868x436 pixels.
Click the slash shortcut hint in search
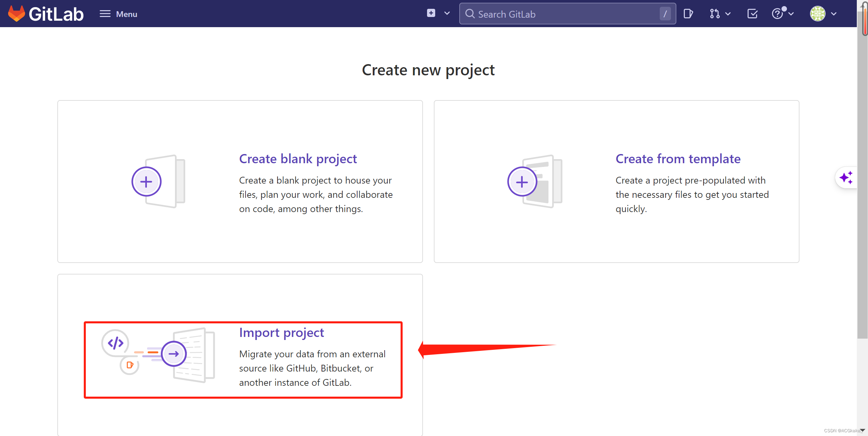tap(665, 14)
